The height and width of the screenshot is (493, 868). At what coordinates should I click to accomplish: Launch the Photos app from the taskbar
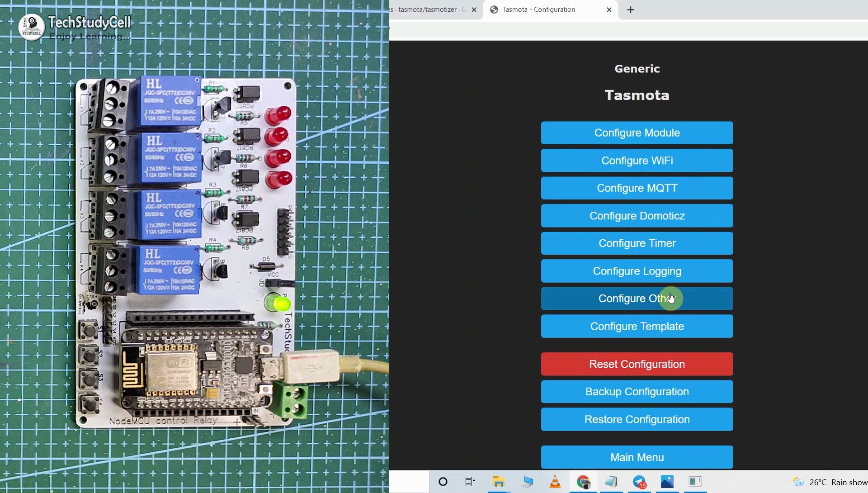(667, 482)
